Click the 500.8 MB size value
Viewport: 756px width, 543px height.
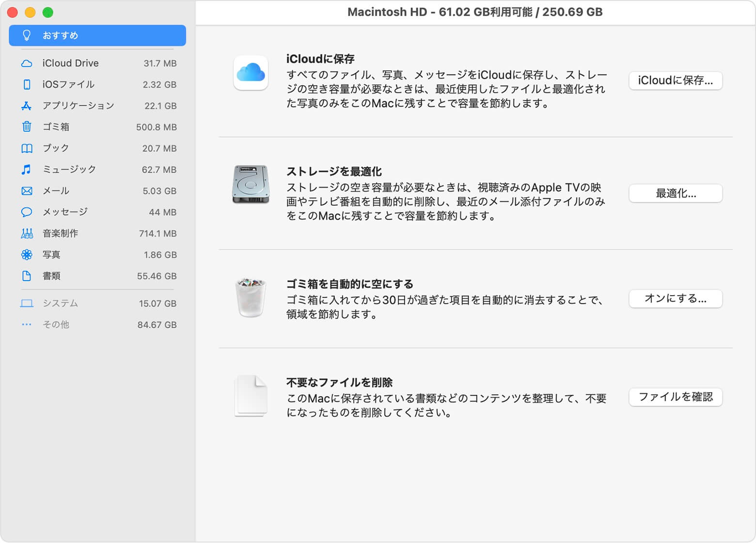pos(156,127)
